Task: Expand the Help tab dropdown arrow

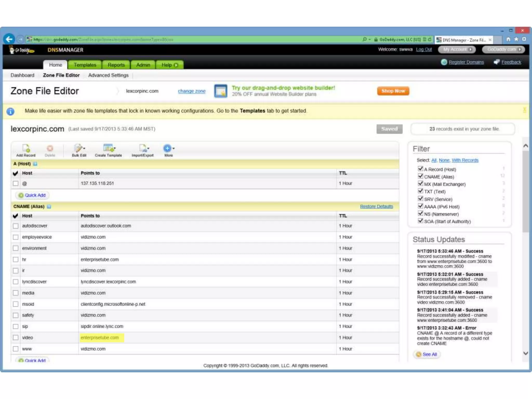Action: pyautogui.click(x=176, y=65)
